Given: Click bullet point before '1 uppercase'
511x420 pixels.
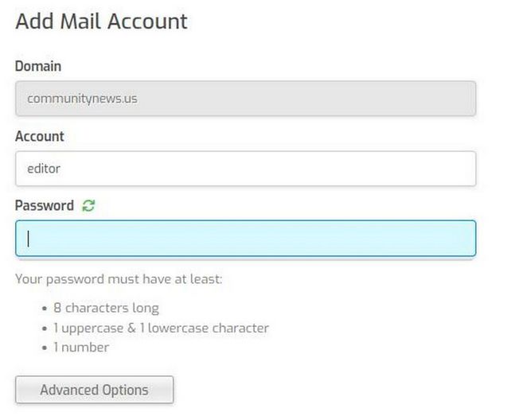Looking at the screenshot, I should tap(45, 329).
